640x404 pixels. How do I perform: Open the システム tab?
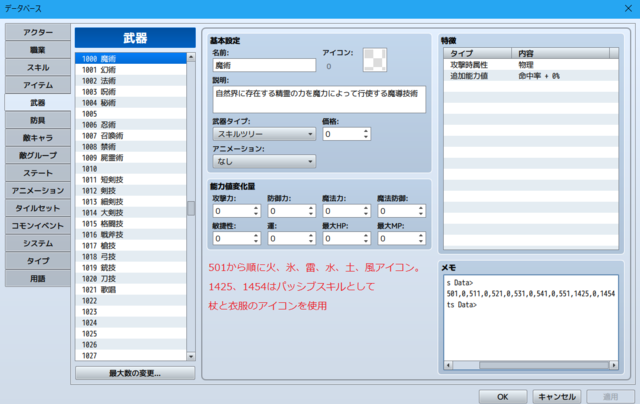[x=38, y=243]
